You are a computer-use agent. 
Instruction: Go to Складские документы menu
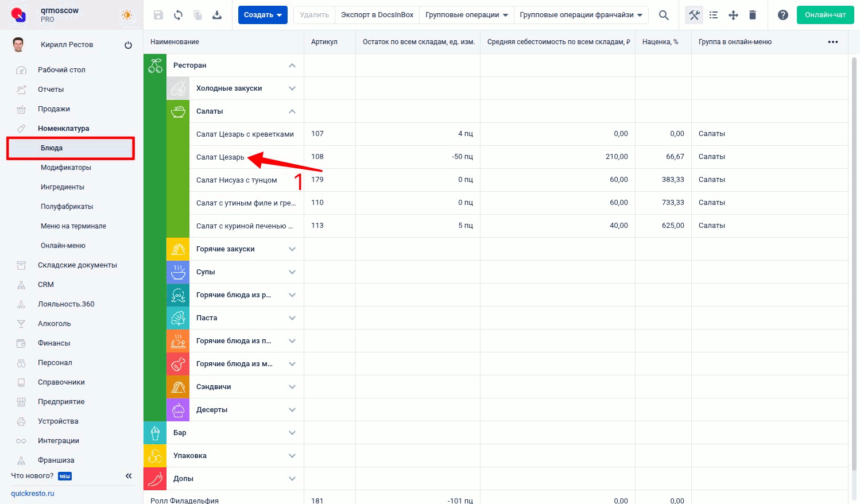(x=78, y=265)
